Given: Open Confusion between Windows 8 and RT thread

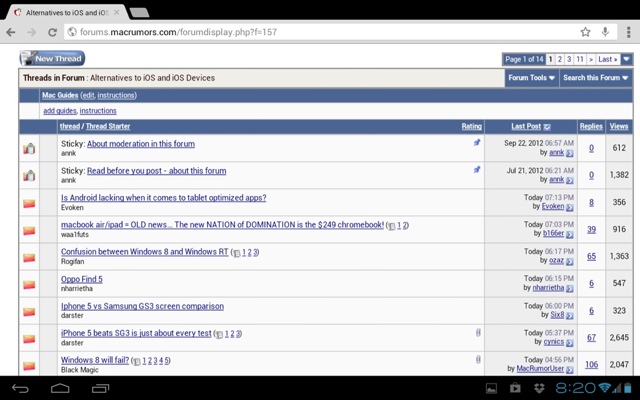Looking at the screenshot, I should (144, 251).
